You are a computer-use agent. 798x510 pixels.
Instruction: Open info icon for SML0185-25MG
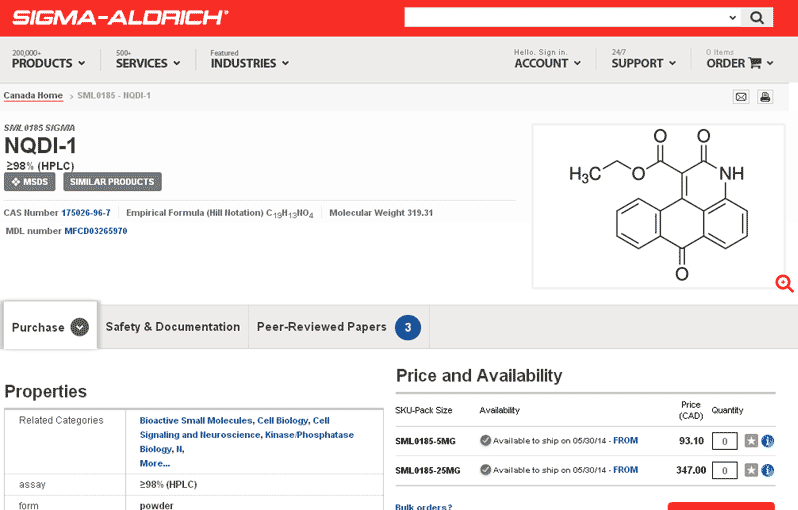[767, 470]
